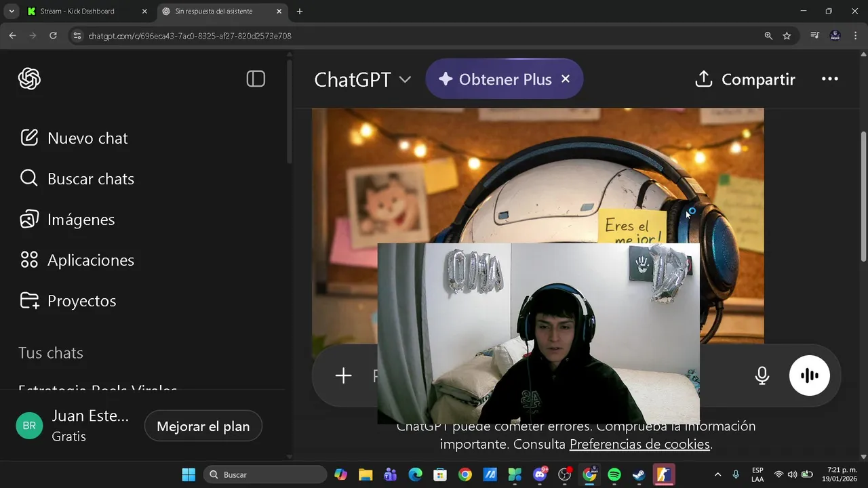
Task: Click the Tus chats section header
Action: point(51,353)
